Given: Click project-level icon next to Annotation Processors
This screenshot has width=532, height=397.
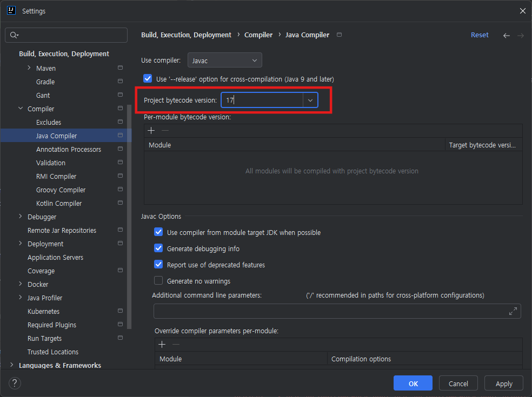Looking at the screenshot, I should 120,149.
